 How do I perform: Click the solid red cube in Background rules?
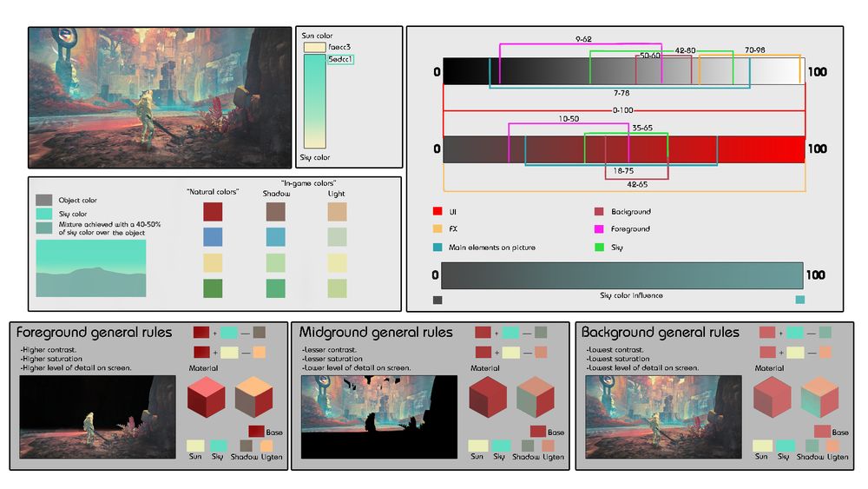coord(773,397)
